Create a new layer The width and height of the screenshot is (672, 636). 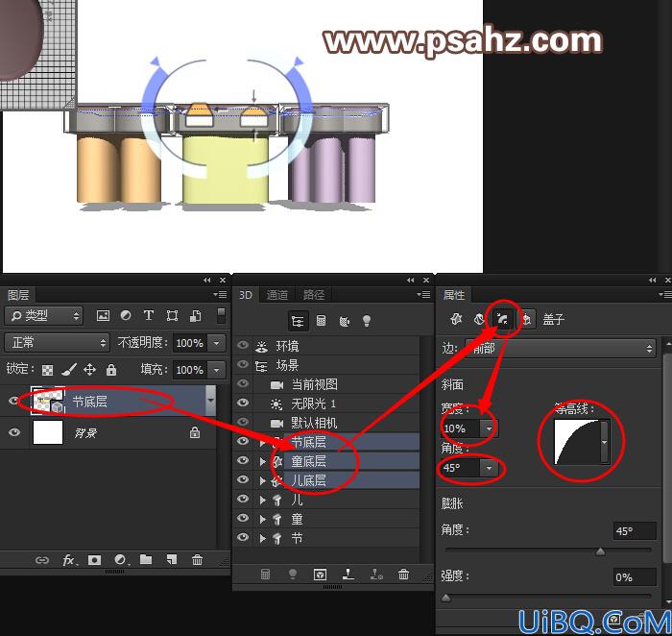pyautogui.click(x=172, y=560)
